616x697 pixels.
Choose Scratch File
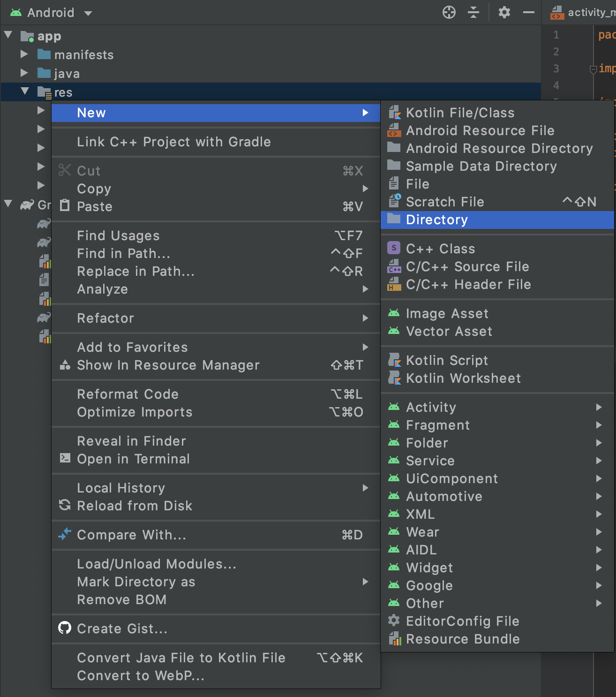tap(497, 202)
